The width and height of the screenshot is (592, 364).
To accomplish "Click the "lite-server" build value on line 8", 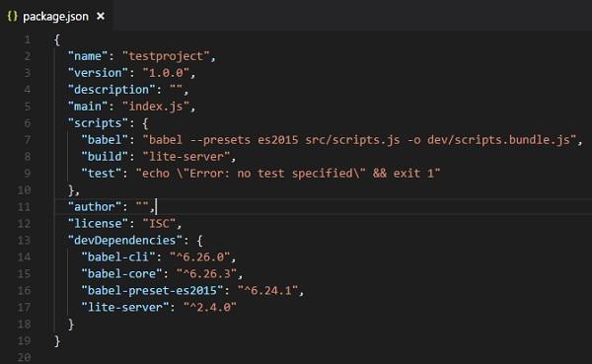I will [x=186, y=156].
